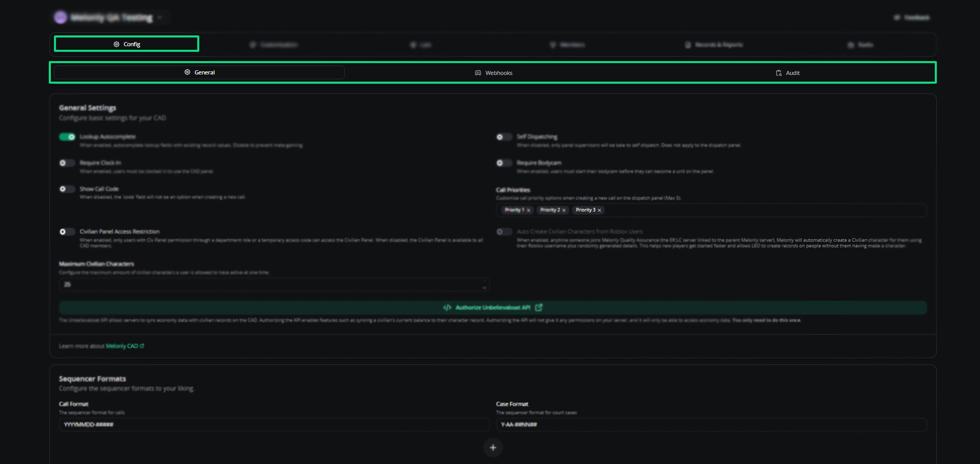980x464 pixels.
Task: Click the Authorize Unbelievaboat API button
Action: [493, 307]
